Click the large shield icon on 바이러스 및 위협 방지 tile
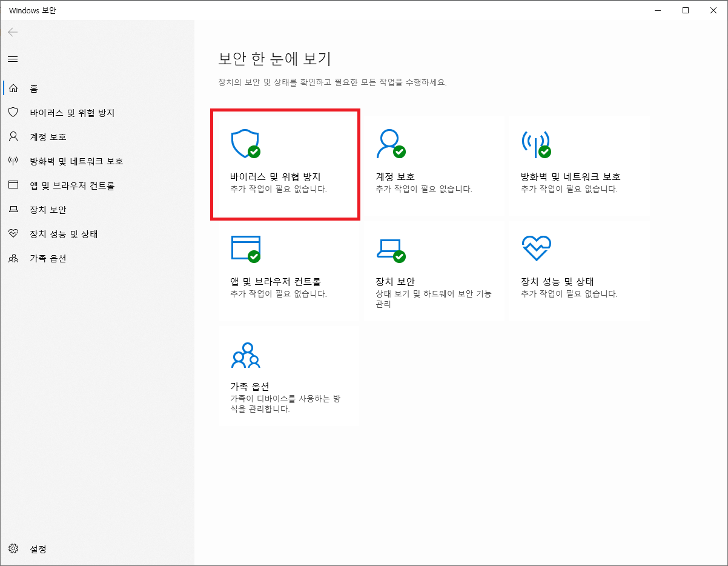The width and height of the screenshot is (728, 566). pyautogui.click(x=245, y=144)
